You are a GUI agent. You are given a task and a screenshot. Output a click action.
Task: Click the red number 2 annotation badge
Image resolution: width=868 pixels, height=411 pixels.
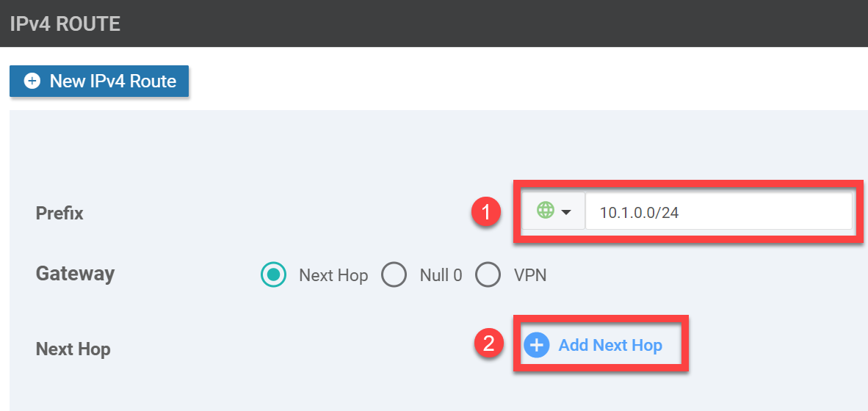[489, 344]
